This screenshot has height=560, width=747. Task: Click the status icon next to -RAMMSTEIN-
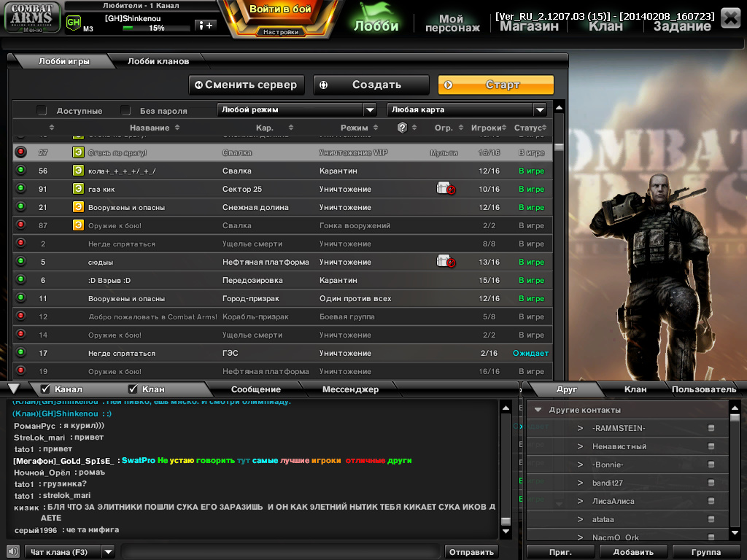[711, 428]
